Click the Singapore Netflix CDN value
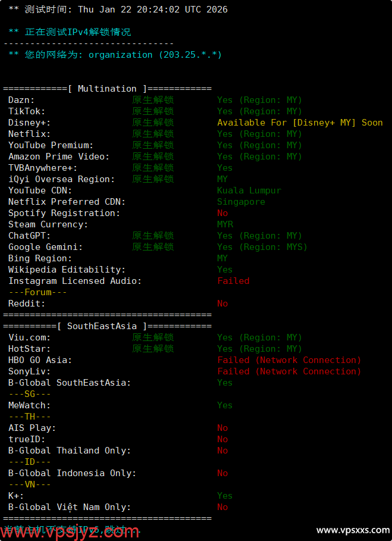The width and height of the screenshot is (392, 541). [x=241, y=202]
